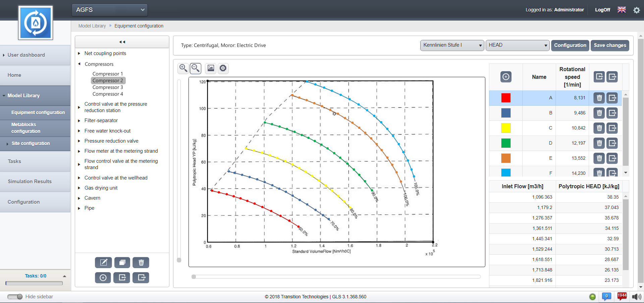Image resolution: width=644 pixels, height=303 pixels.
Task: Open the HEAD dropdown
Action: (517, 45)
